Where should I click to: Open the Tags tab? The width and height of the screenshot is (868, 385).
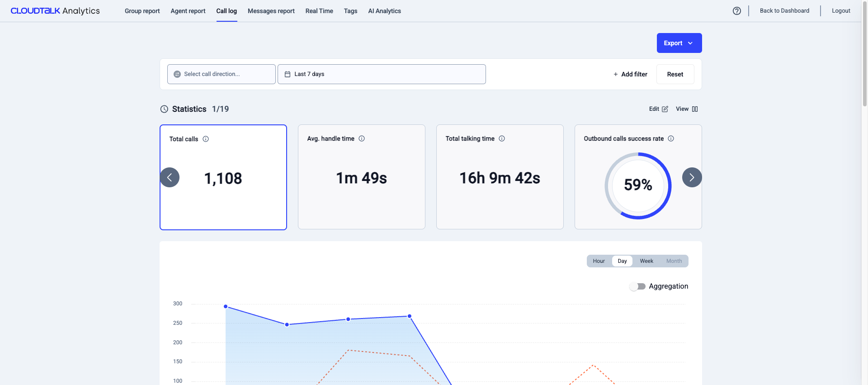[x=350, y=11]
